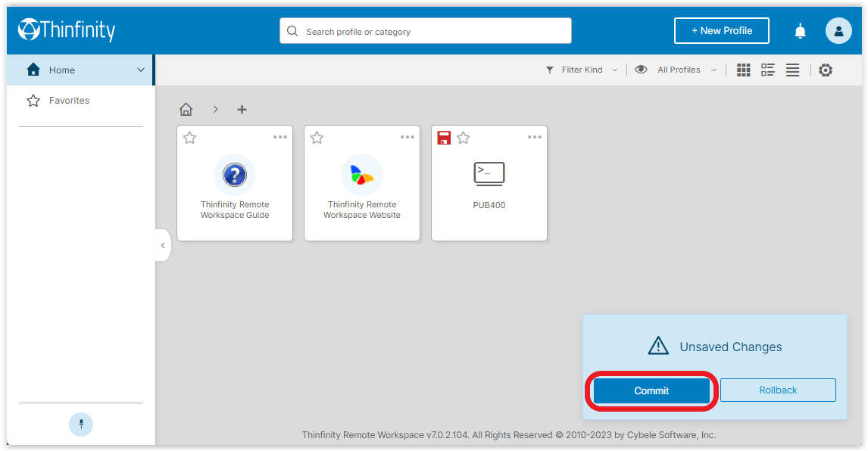Open the notifications bell
This screenshot has width=868, height=451.
point(800,32)
